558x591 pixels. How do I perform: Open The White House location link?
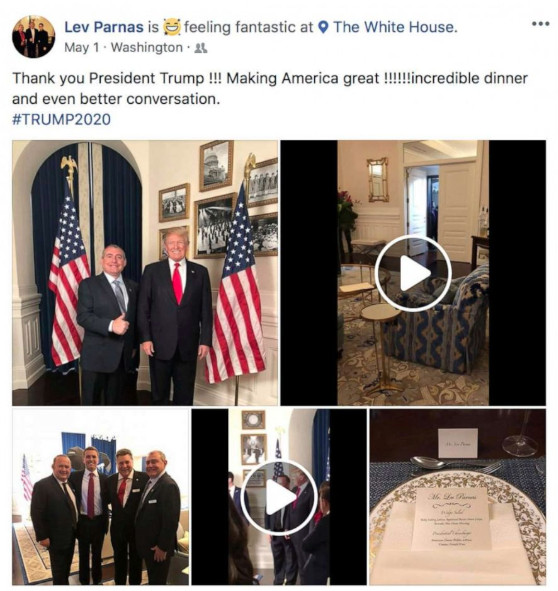pyautogui.click(x=395, y=27)
